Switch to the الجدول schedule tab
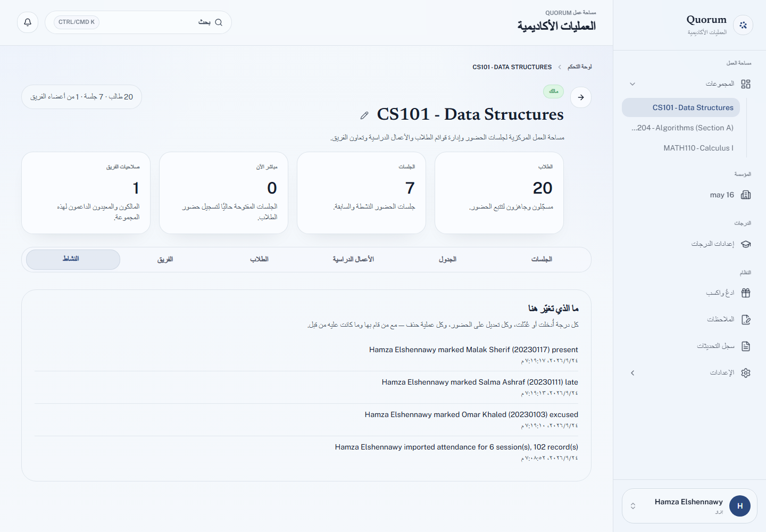Image resolution: width=766 pixels, height=532 pixels. tap(447, 260)
